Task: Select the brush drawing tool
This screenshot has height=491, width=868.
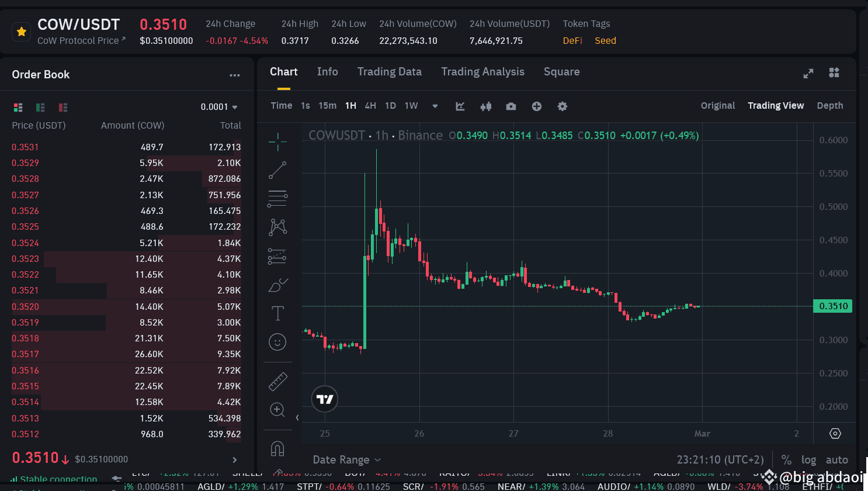Action: (277, 285)
